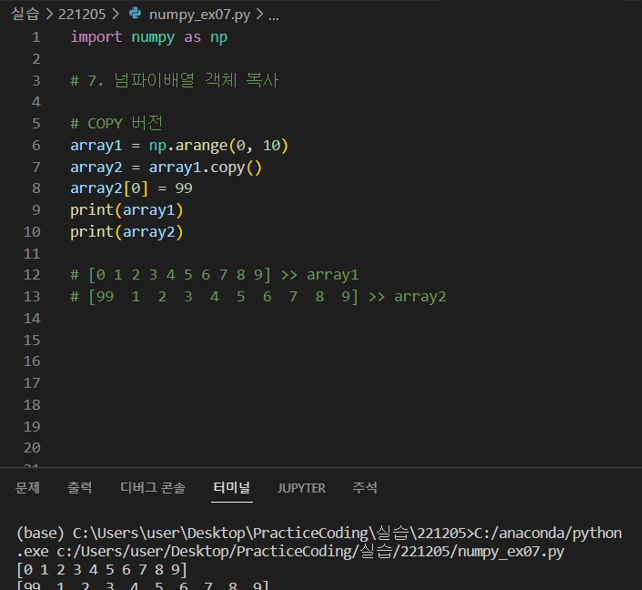Image resolution: width=642 pixels, height=590 pixels.
Task: Click line number 10 in gutter
Action: pos(32,232)
